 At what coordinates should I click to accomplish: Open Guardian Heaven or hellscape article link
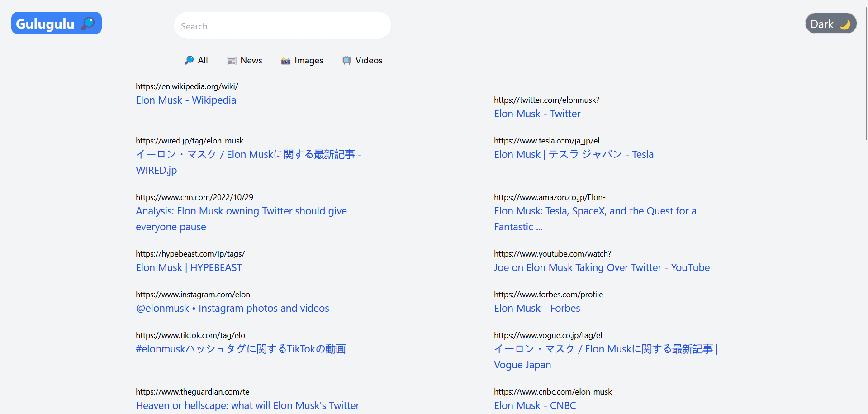pos(247,405)
